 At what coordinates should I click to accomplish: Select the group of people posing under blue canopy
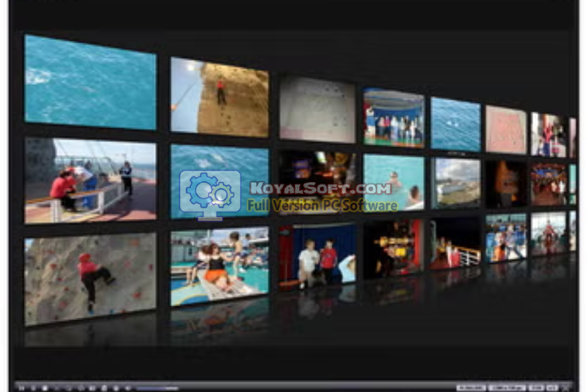394,118
